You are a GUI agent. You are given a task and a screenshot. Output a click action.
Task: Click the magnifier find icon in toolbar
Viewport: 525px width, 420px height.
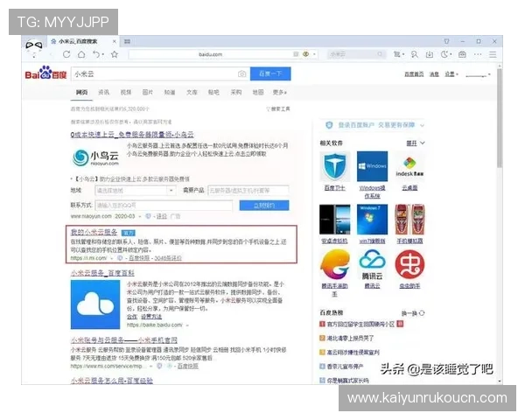click(415, 54)
